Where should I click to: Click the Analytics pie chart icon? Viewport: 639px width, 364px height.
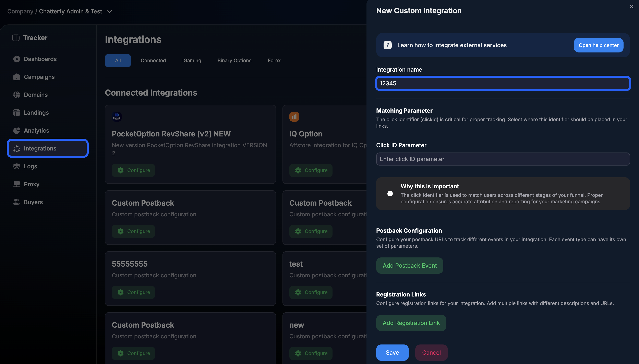tap(17, 131)
